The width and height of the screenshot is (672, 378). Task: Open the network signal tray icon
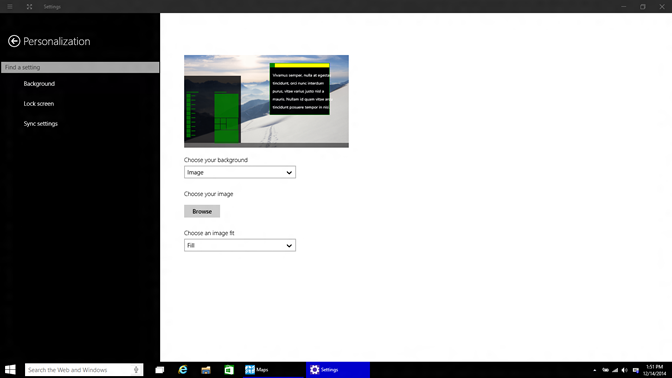point(615,370)
